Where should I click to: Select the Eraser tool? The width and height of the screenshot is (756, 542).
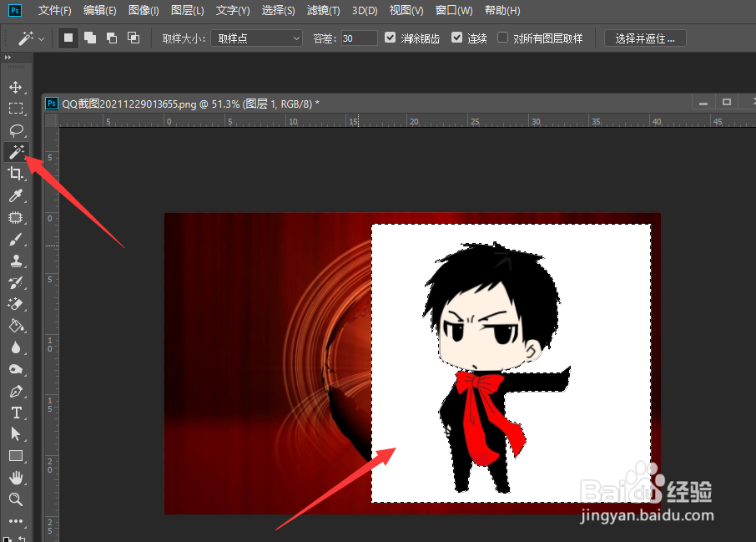pos(16,305)
